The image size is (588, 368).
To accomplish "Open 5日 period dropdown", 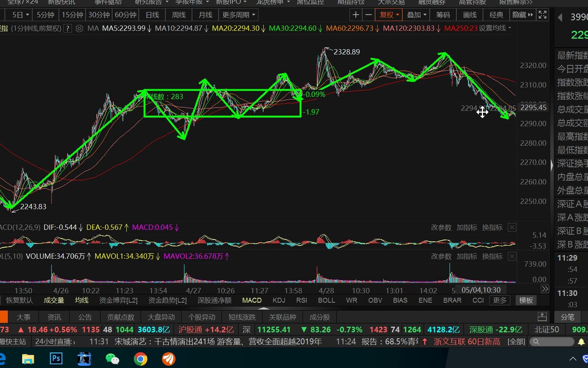I will 21,15.
